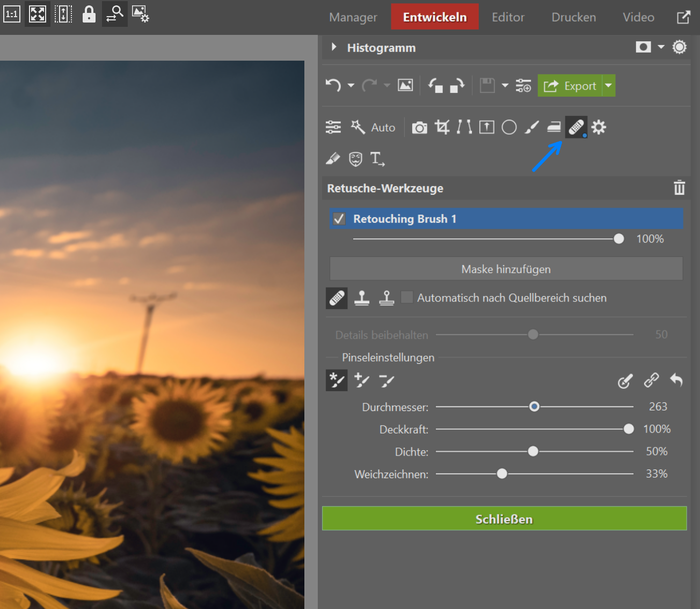
Task: Open the redo history dropdown
Action: [x=387, y=85]
